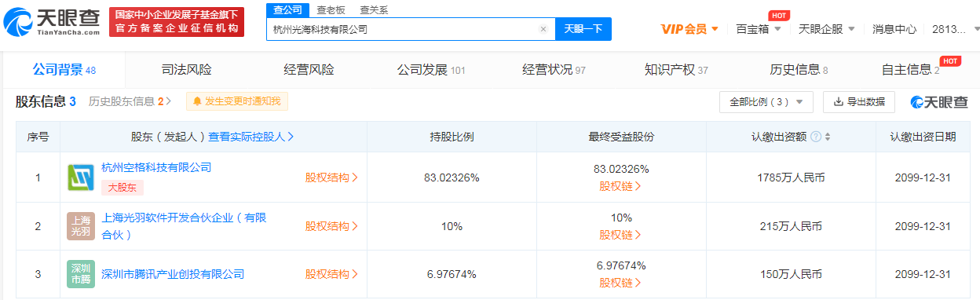Image resolution: width=980 pixels, height=300 pixels.
Task: Select the 自主信息 tab
Action: point(910,70)
